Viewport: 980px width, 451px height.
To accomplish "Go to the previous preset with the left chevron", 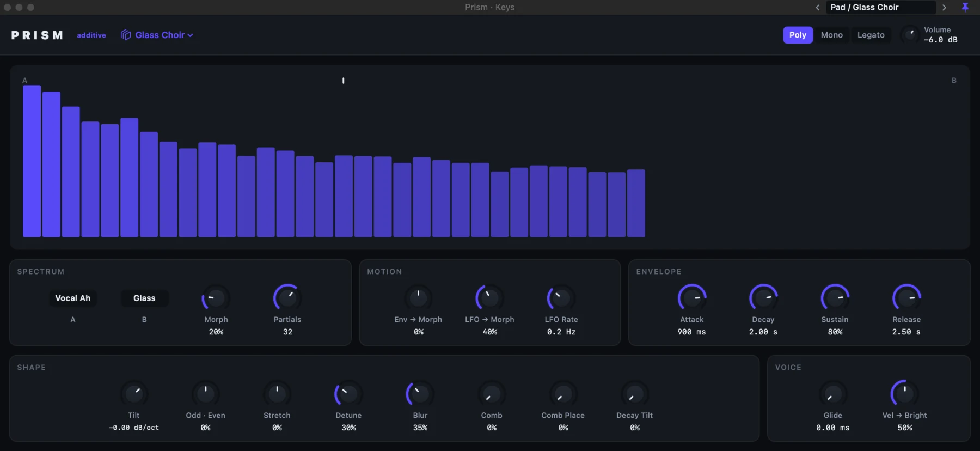I will (x=817, y=7).
